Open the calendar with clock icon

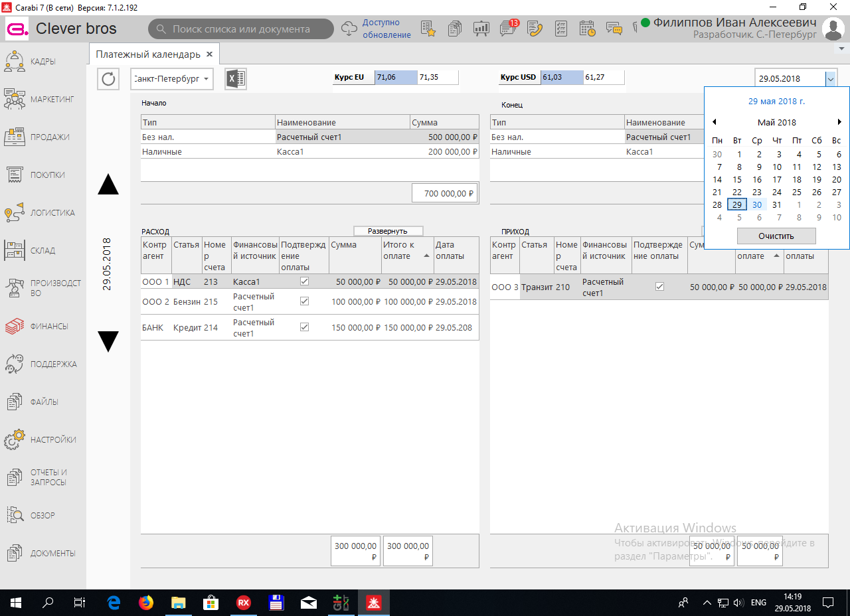click(x=587, y=29)
